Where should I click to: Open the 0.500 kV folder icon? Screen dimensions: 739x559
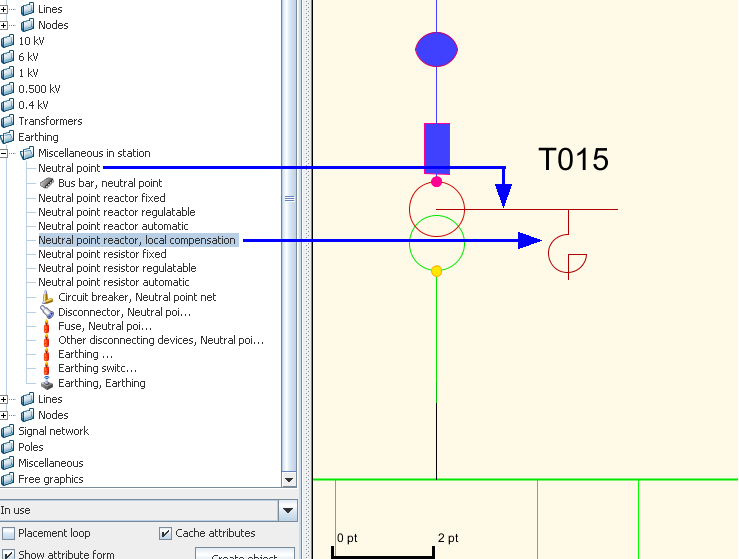8,89
